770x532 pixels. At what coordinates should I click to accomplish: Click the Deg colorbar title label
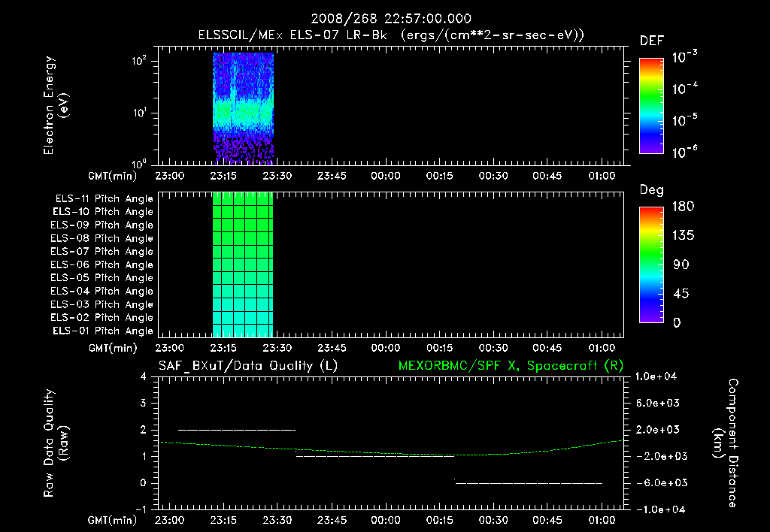(x=652, y=190)
